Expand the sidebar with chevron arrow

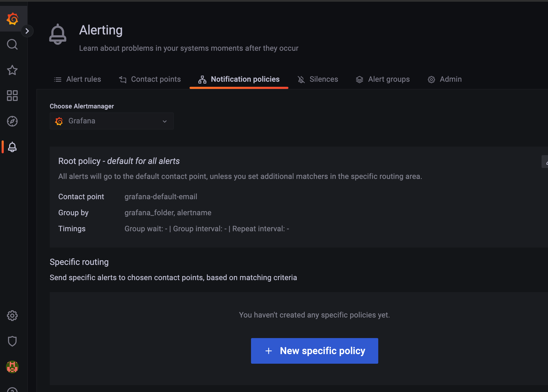pyautogui.click(x=27, y=31)
